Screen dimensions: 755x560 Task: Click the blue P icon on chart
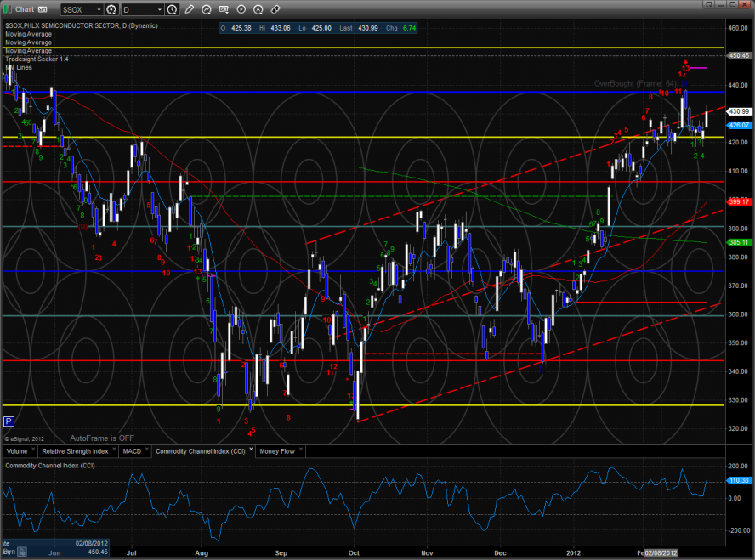[x=9, y=421]
